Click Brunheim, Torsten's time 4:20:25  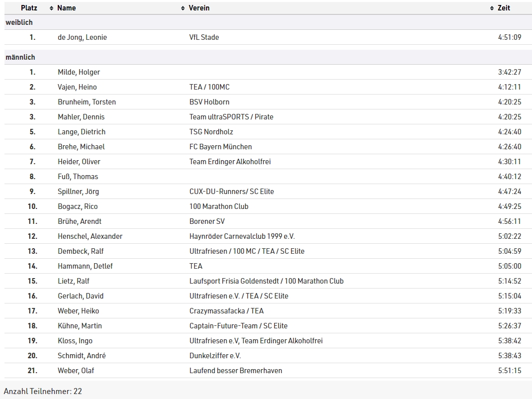[509, 102]
